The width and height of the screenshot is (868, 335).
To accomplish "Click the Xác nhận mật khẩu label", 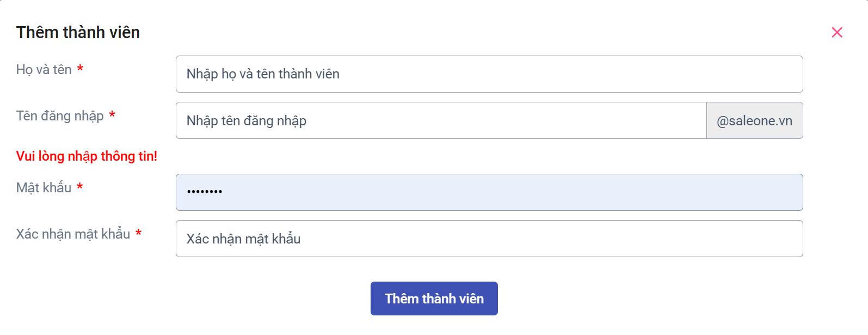I will 73,234.
